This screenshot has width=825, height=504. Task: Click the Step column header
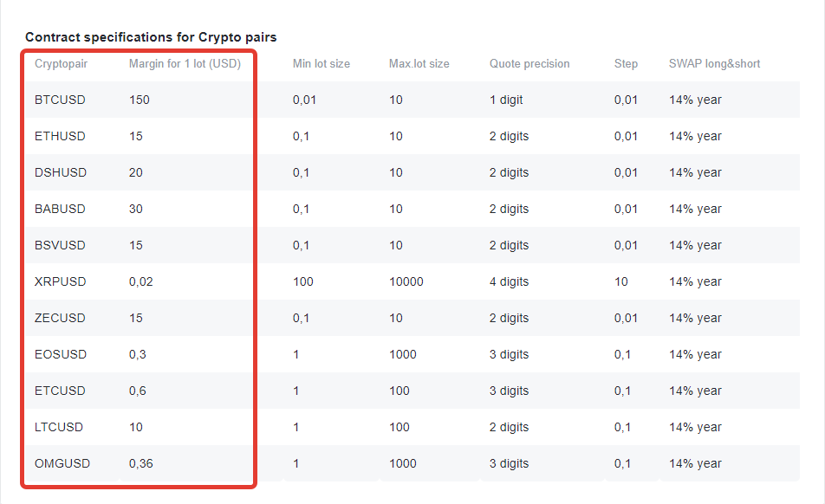pos(626,64)
